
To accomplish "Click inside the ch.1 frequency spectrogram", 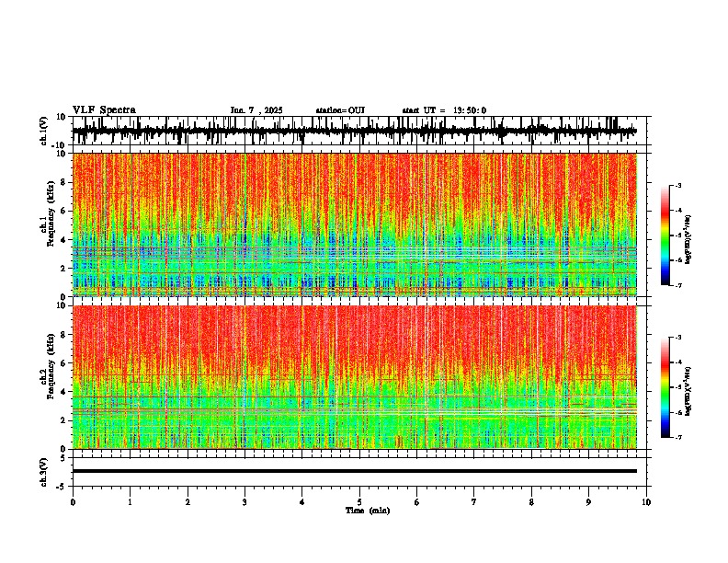I will pyautogui.click(x=355, y=224).
